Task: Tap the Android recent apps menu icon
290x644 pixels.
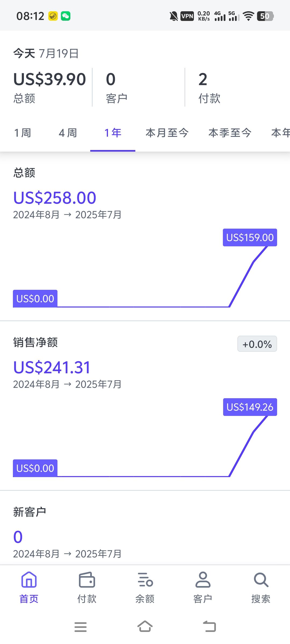Action: (81, 627)
